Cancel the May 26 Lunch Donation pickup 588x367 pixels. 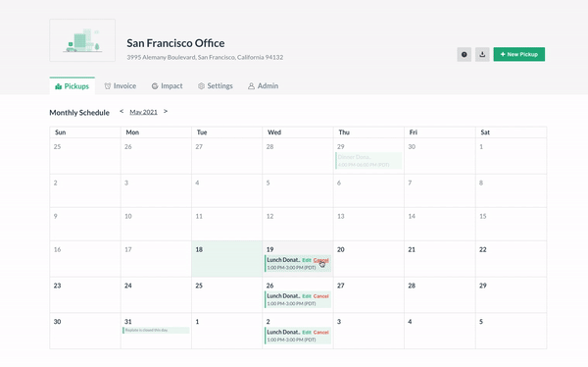321,296
